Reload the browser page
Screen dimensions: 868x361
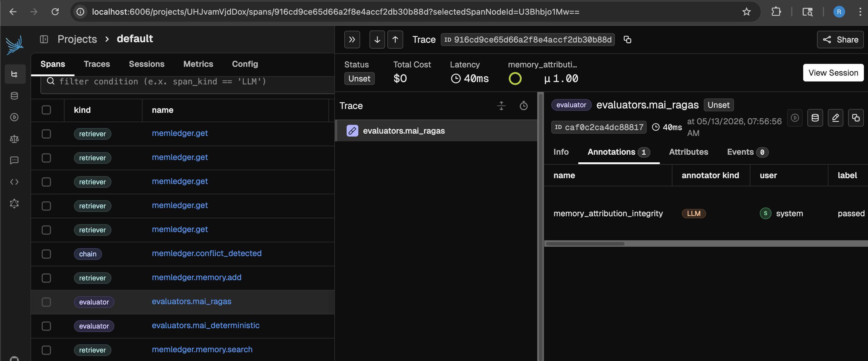(55, 12)
